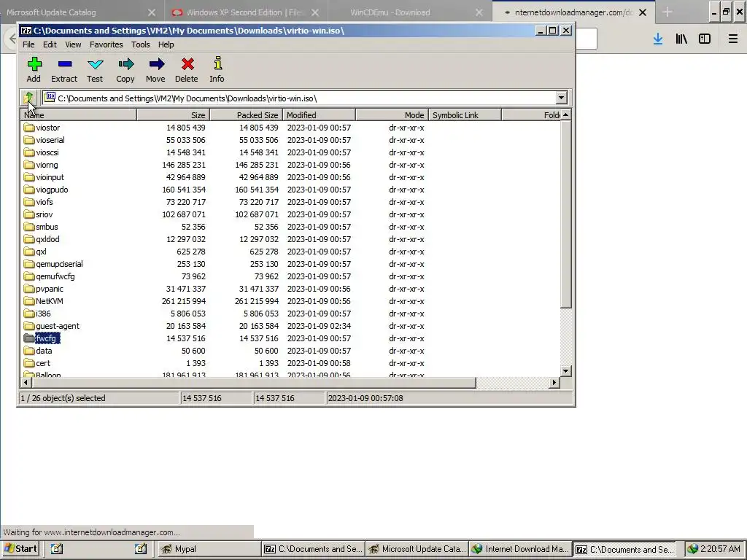Sort by the Mode column header

[x=392, y=114]
